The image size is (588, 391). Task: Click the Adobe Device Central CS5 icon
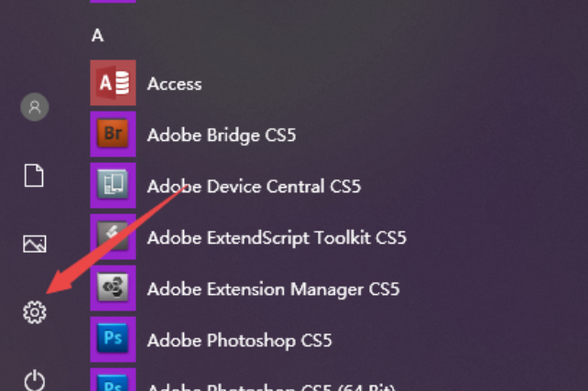coord(114,186)
